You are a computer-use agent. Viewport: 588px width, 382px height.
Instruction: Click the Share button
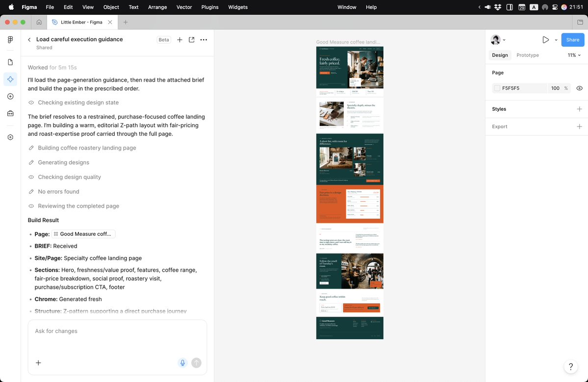pyautogui.click(x=573, y=40)
